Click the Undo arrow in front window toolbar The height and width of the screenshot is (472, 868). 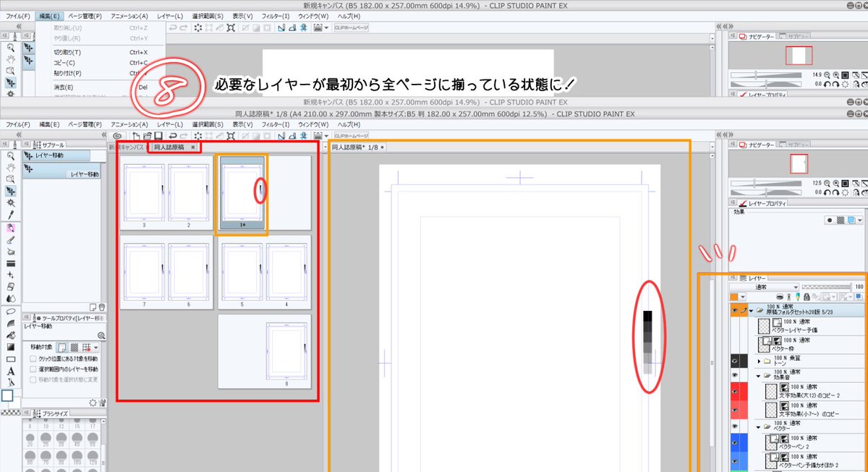click(x=174, y=135)
